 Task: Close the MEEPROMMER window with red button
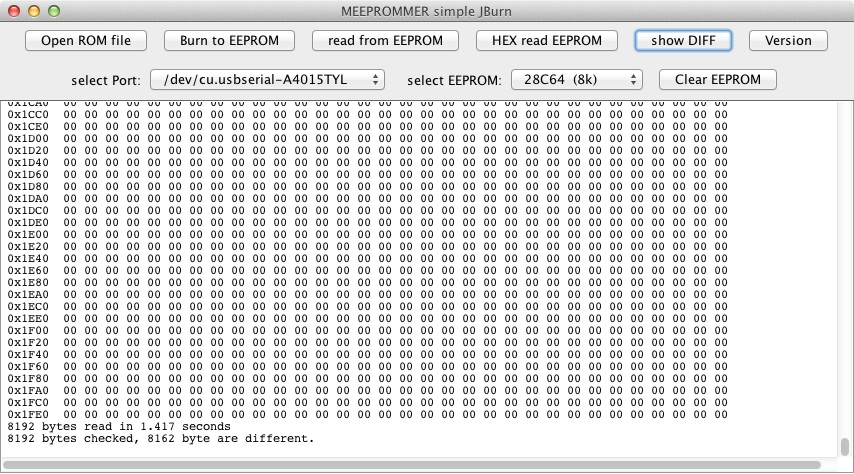pyautogui.click(x=13, y=10)
